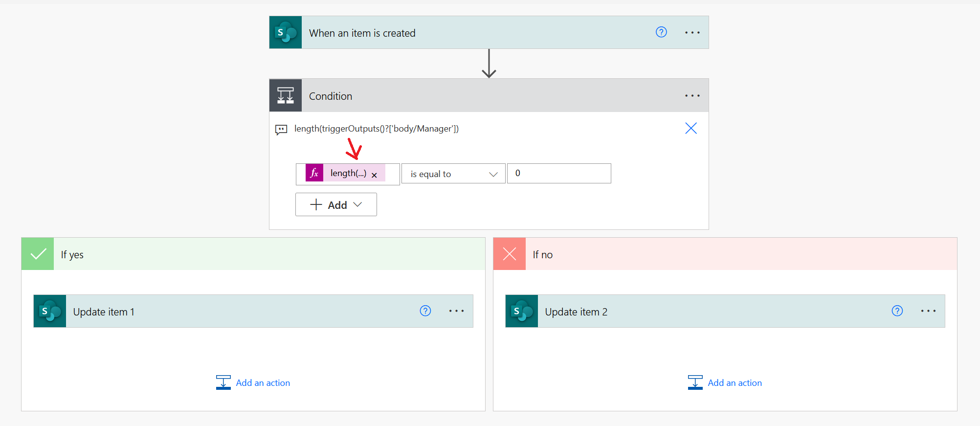The height and width of the screenshot is (426, 980).
Task: Open the 'is equal to' operator dropdown
Action: click(453, 174)
